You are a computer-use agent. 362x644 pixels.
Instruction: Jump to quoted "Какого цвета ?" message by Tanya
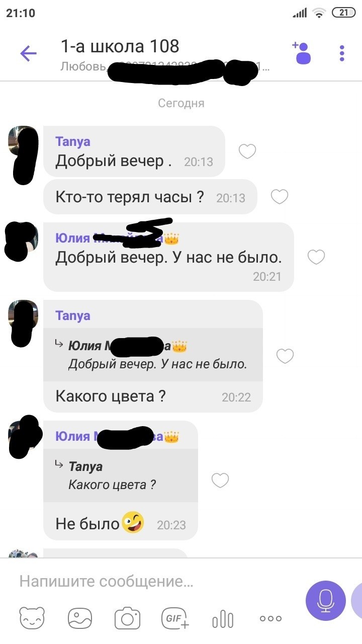[x=121, y=475]
